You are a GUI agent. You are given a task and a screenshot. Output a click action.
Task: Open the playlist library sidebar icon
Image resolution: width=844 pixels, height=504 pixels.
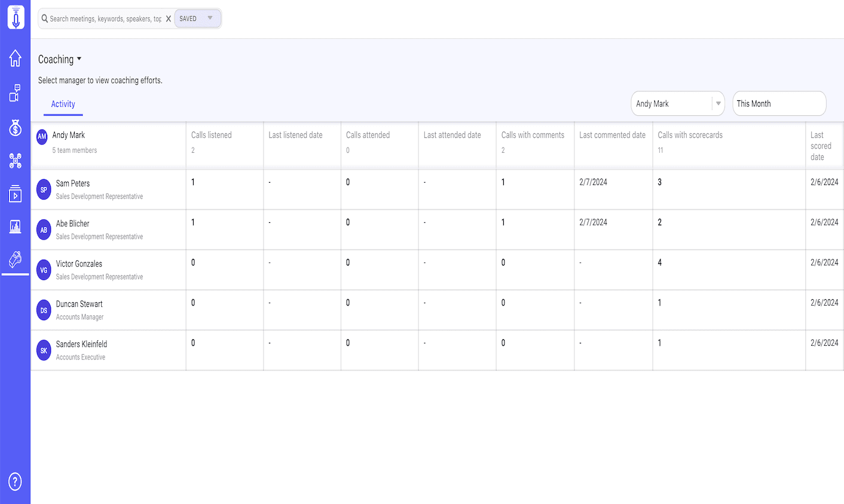click(x=16, y=193)
